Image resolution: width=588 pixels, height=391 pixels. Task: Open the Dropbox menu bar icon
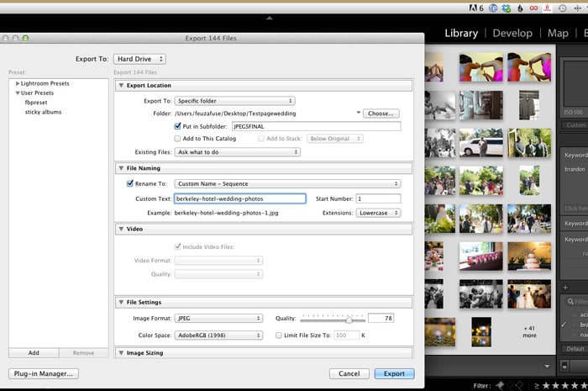507,8
